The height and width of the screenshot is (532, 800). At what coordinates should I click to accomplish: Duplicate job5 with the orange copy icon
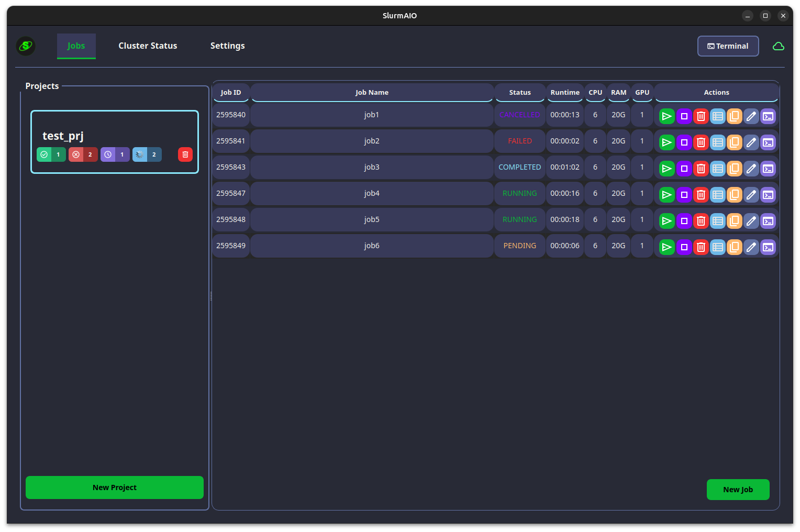(x=735, y=221)
